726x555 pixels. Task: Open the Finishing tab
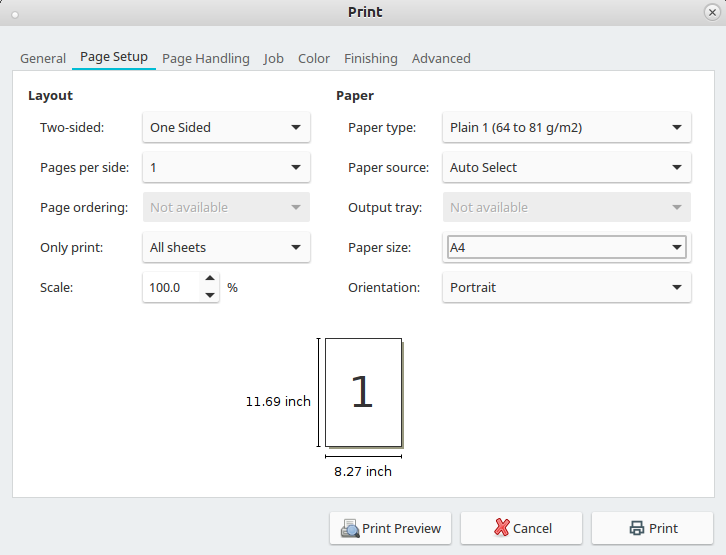coord(371,58)
